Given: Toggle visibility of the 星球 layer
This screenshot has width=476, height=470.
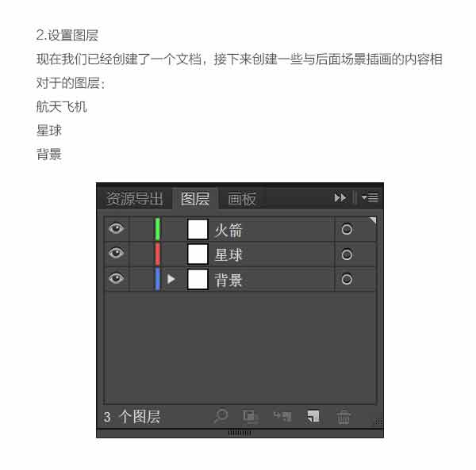Looking at the screenshot, I should (116, 253).
